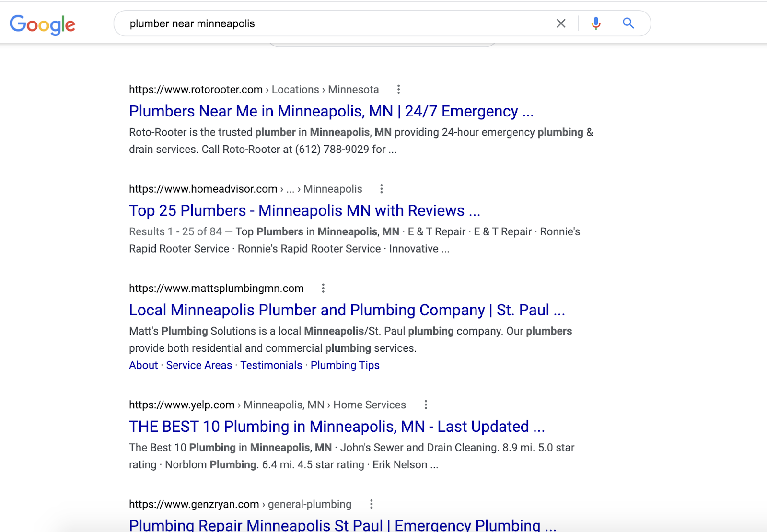767x532 pixels.
Task: Open the three-dot menu for homeadvisor.com result
Action: coord(382,189)
